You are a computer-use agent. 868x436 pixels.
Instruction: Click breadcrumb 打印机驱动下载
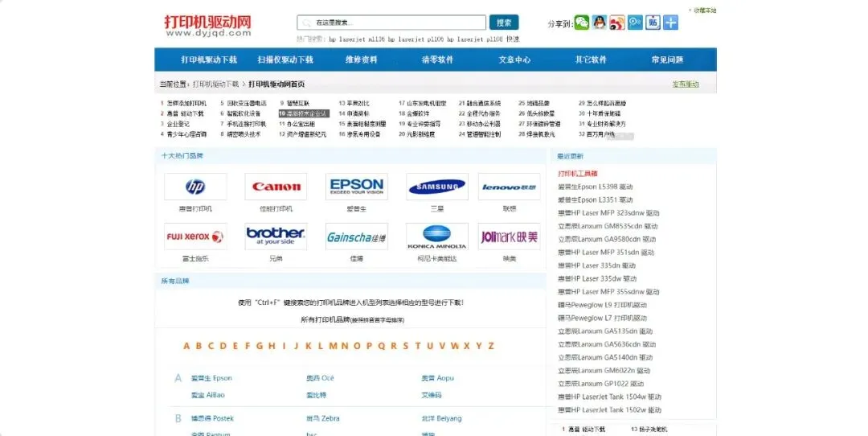coord(216,84)
